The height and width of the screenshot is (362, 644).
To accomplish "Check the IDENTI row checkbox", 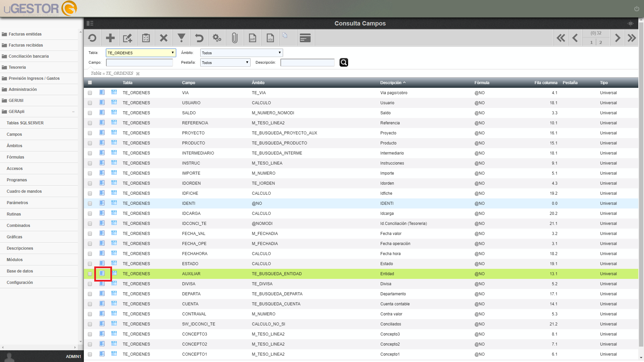I will coord(90,203).
